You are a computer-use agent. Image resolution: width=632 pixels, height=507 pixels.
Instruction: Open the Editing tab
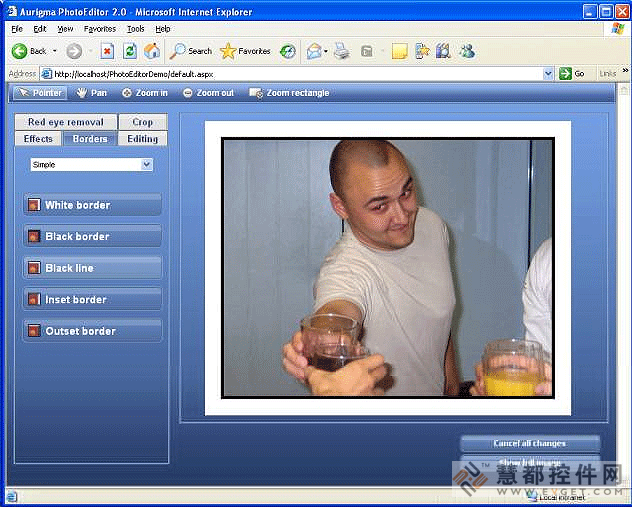(x=143, y=139)
